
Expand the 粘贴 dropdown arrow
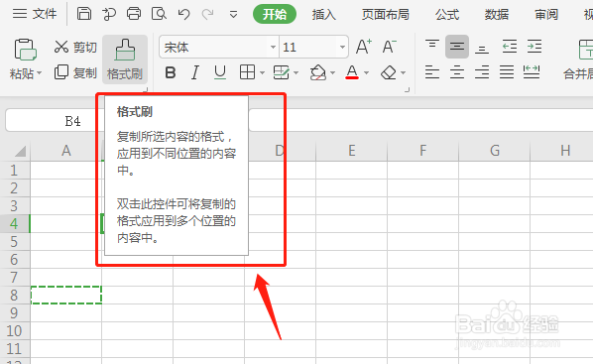click(x=40, y=73)
